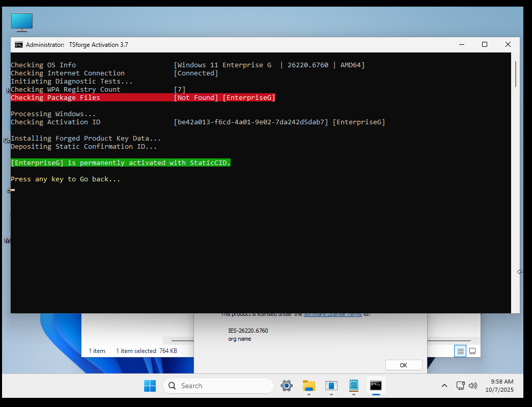This screenshot has height=407, width=532.
Task: Open Notepad from the taskbar
Action: click(x=353, y=386)
